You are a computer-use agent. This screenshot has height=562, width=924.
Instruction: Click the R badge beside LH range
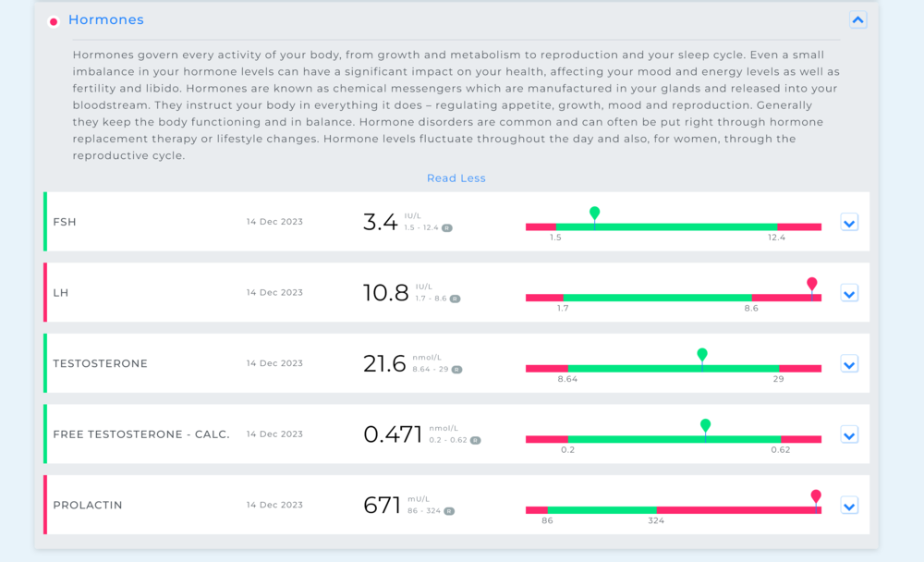click(x=455, y=299)
